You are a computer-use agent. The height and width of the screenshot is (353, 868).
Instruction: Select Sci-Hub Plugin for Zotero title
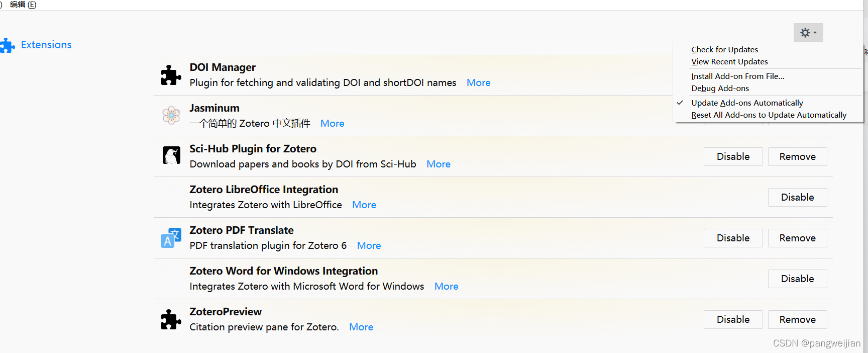point(253,149)
